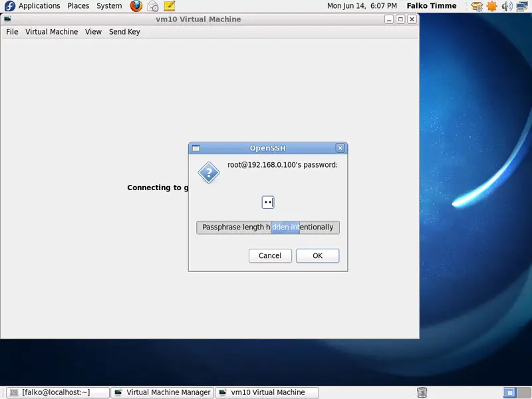The height and width of the screenshot is (399, 532).
Task: Click vm10 window title bar icon
Action: pos(7,19)
